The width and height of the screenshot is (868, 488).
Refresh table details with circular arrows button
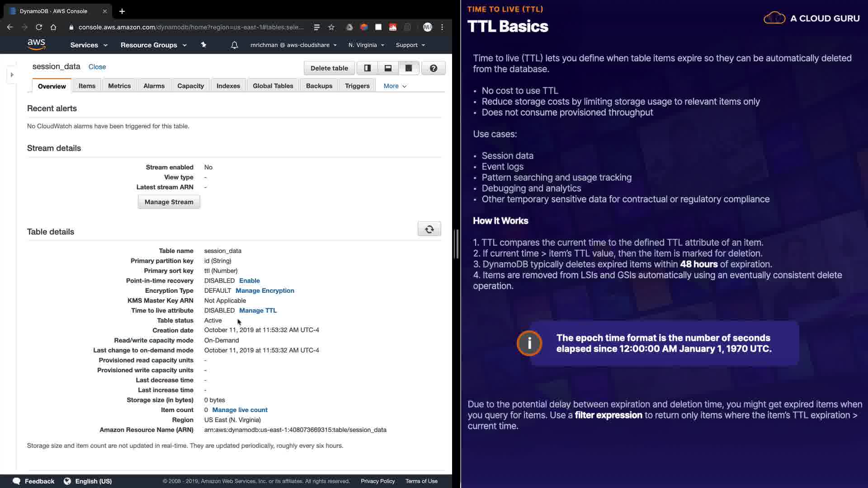pos(429,229)
